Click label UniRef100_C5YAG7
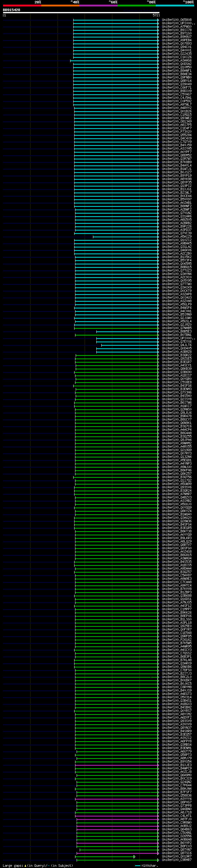 click(176, 94)
